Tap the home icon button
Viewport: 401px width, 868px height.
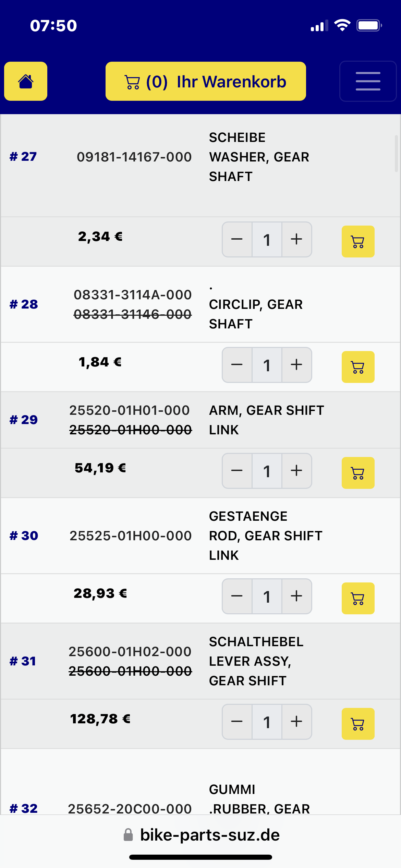(26, 81)
